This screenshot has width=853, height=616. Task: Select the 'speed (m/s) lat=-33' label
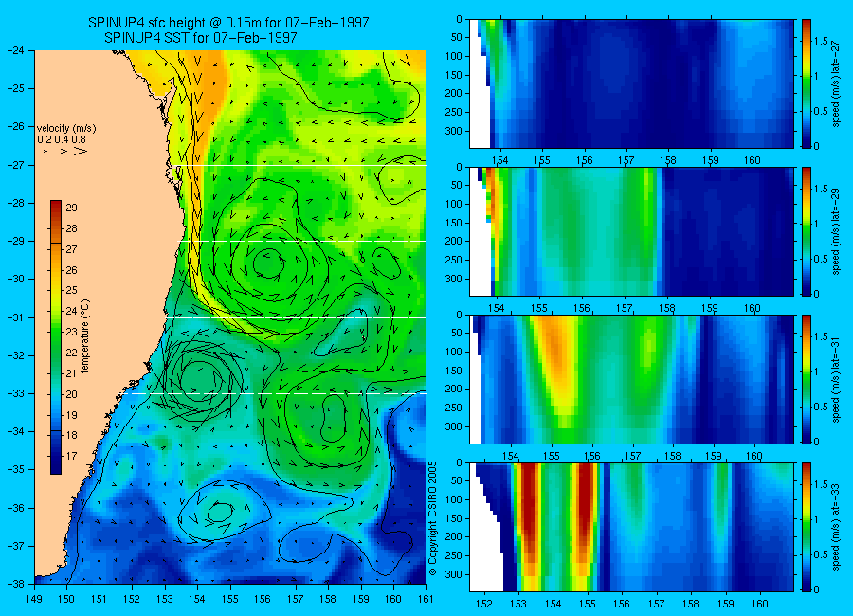click(x=836, y=527)
